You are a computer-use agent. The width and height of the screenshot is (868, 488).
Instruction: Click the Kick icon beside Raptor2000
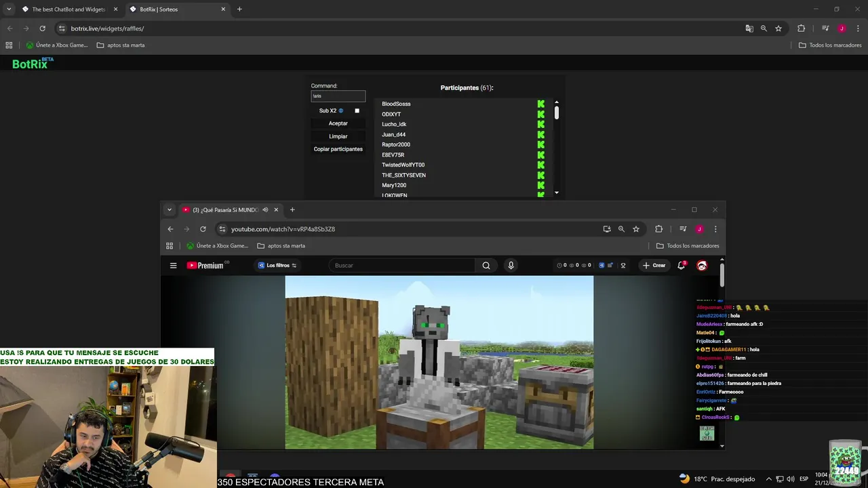click(541, 144)
